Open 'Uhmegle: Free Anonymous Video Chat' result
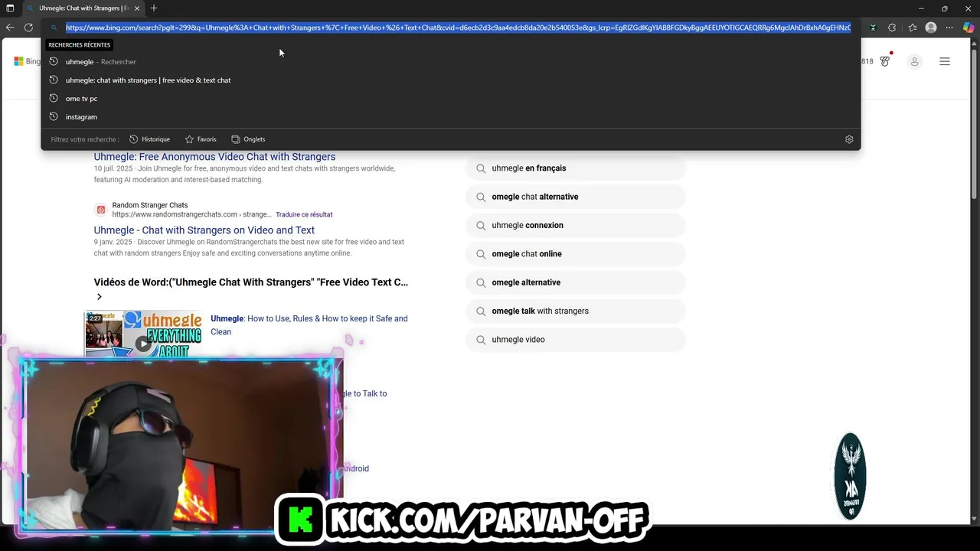 click(x=214, y=157)
